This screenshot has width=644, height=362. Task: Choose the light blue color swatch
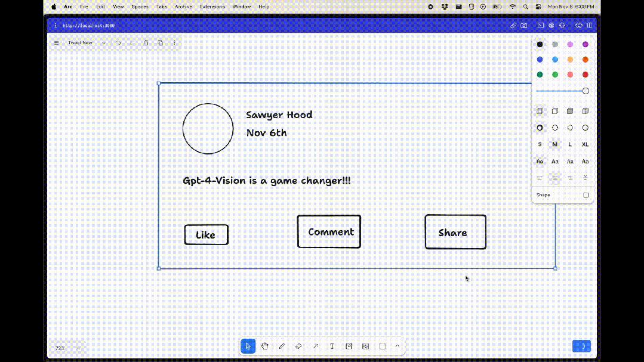pyautogui.click(x=555, y=60)
